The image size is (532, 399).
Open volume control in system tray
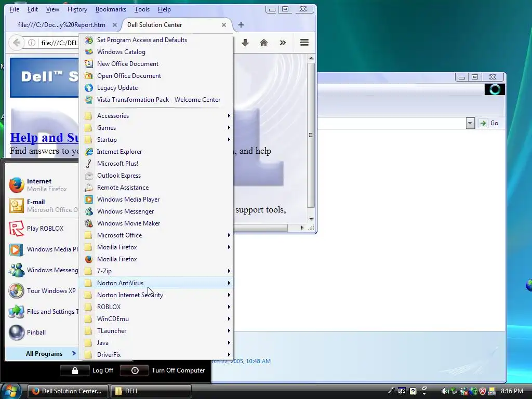pos(445,391)
